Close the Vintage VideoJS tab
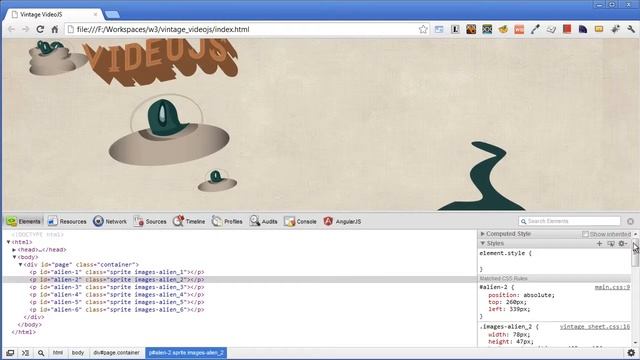 pyautogui.click(x=96, y=14)
